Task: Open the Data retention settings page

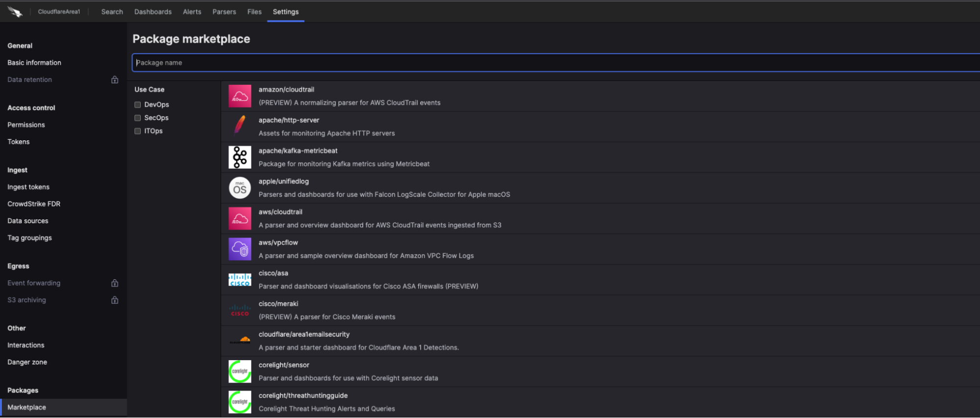Action: (x=29, y=79)
